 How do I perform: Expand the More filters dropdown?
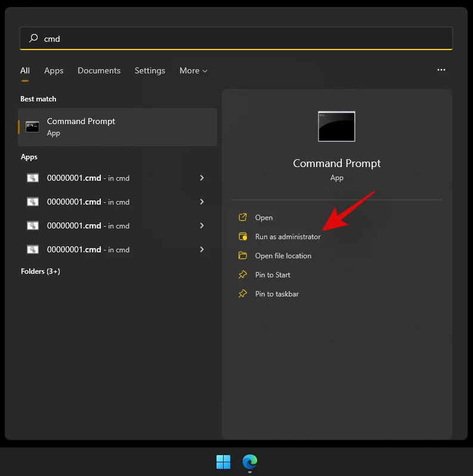point(193,71)
